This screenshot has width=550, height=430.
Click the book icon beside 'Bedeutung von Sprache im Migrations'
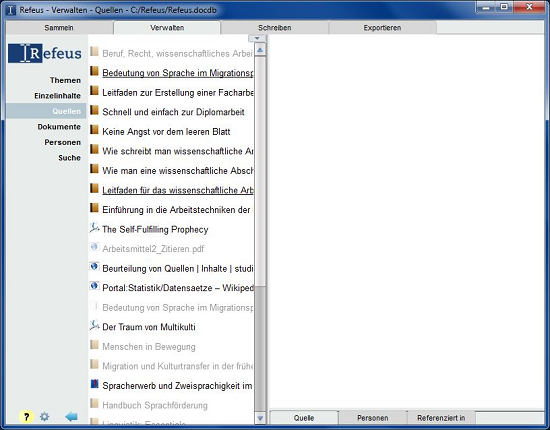pos(94,71)
